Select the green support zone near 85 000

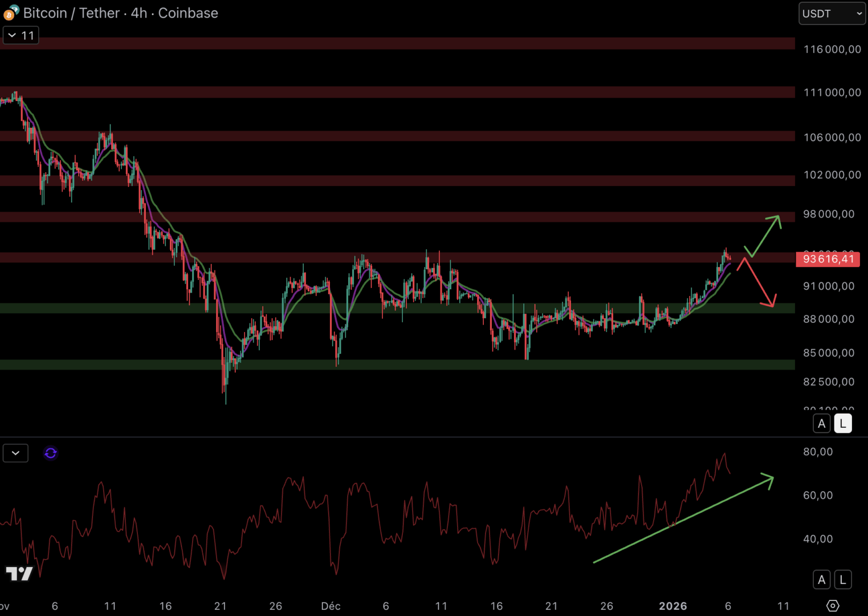pyautogui.click(x=399, y=364)
